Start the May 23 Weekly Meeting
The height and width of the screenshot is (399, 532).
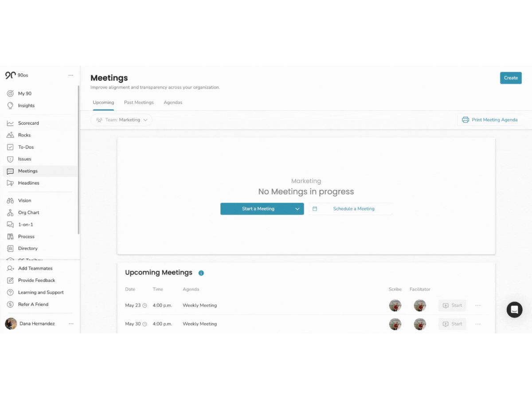[x=452, y=305]
